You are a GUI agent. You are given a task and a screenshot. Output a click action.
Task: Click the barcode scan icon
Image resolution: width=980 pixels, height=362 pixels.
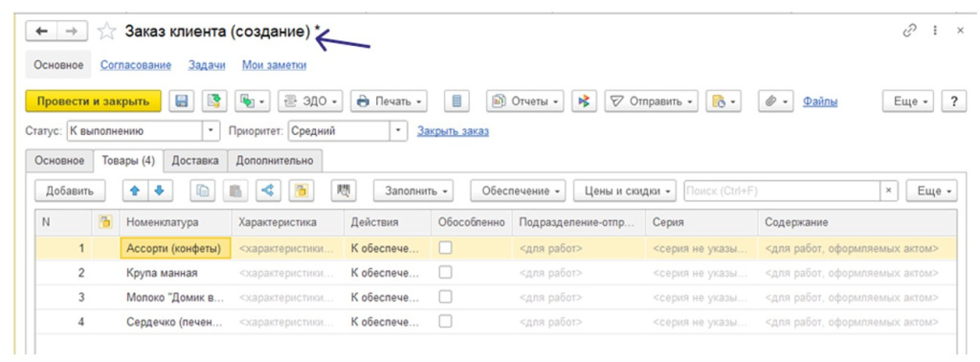pyautogui.click(x=344, y=192)
